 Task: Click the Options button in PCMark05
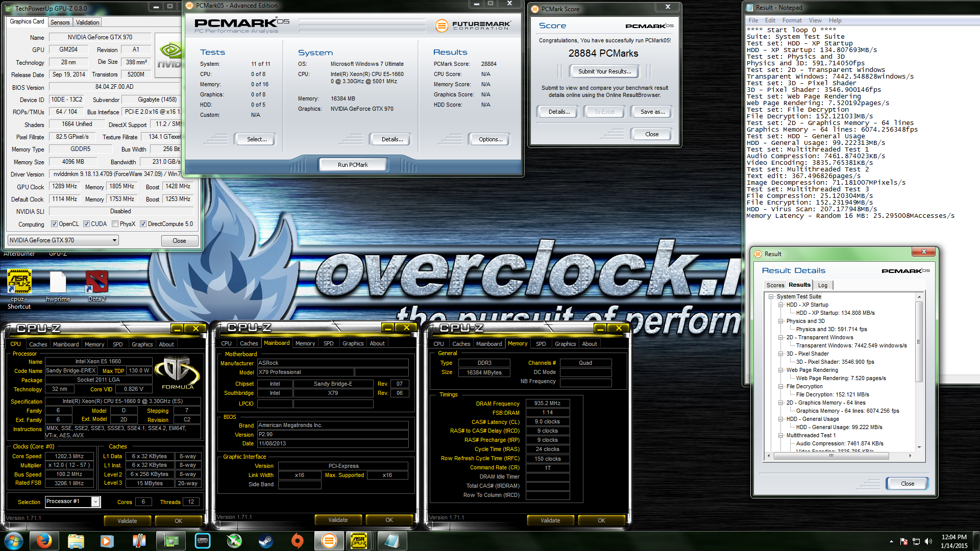click(x=490, y=139)
